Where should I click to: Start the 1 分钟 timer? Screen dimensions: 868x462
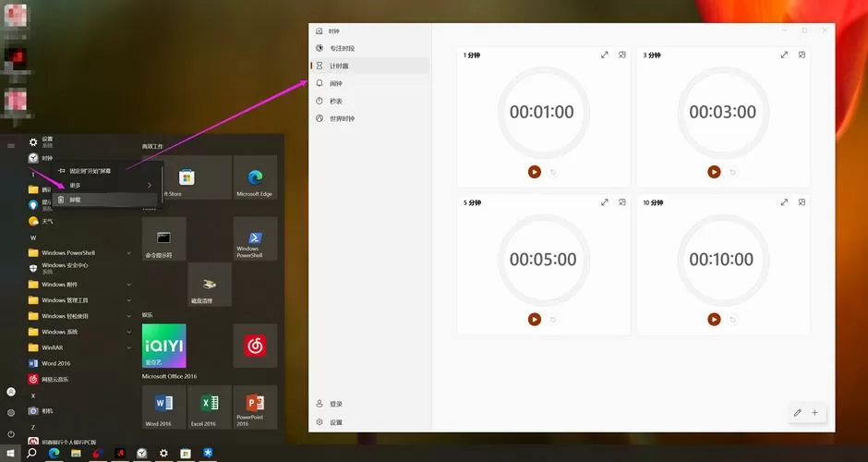[x=535, y=172]
